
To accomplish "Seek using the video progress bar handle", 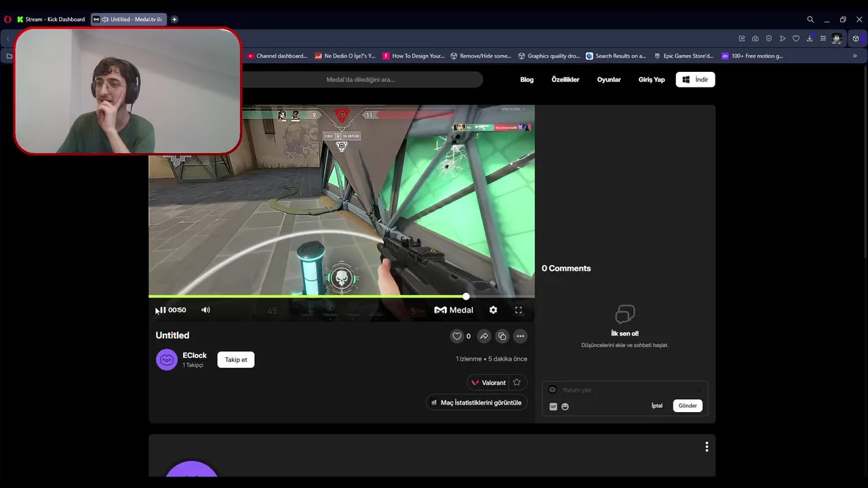I will point(466,296).
